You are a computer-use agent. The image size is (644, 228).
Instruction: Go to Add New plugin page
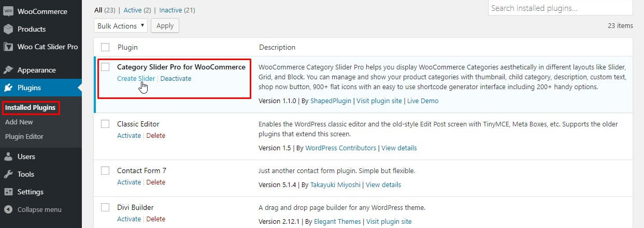tap(19, 122)
